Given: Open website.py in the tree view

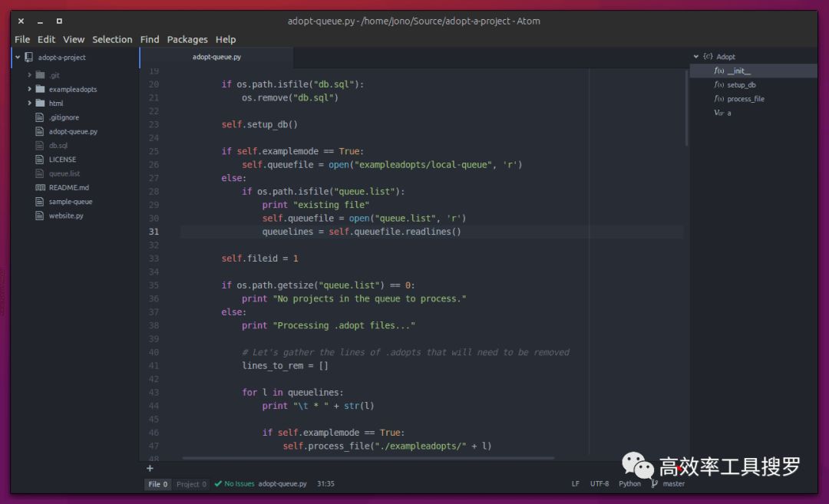Looking at the screenshot, I should [66, 216].
